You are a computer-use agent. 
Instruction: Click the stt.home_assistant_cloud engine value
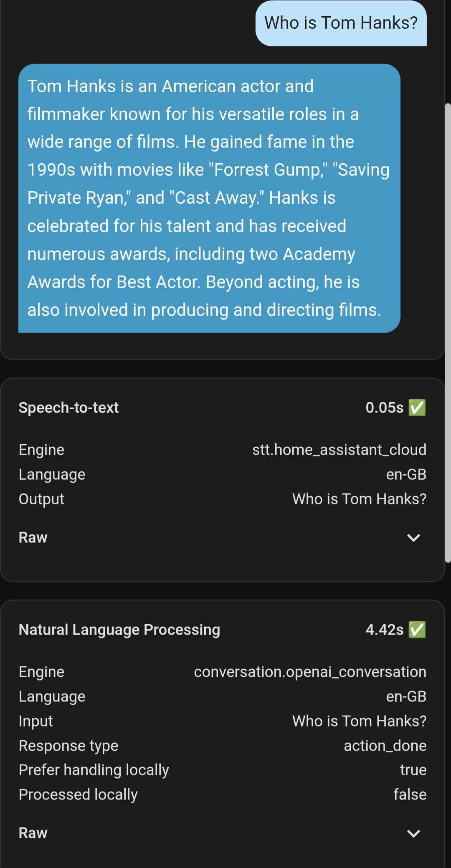point(339,450)
